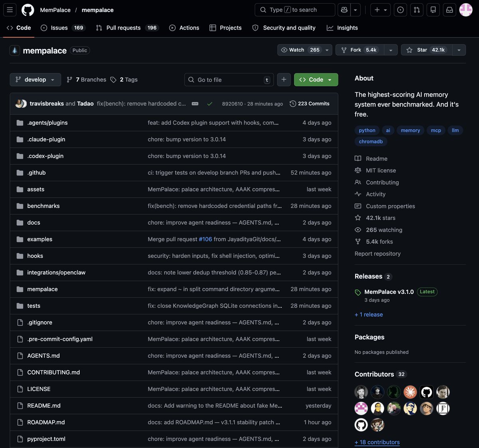The image size is (479, 448).
Task: Open the Copilot dropdown arrow
Action: [356, 10]
